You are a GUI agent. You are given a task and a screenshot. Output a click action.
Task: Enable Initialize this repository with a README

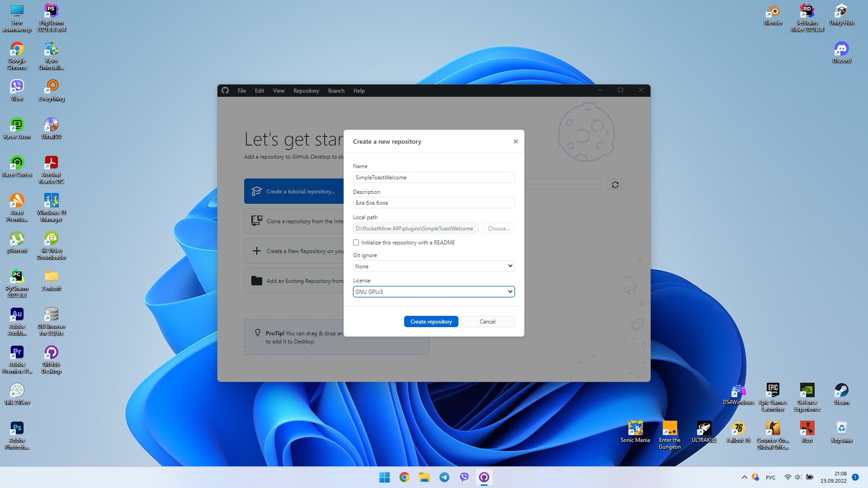(x=356, y=243)
